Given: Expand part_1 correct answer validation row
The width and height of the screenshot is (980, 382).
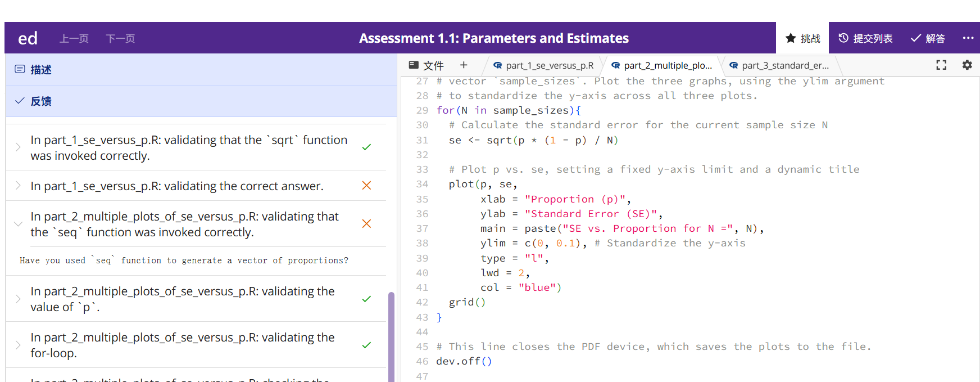Looking at the screenshot, I should pyautogui.click(x=196, y=186).
